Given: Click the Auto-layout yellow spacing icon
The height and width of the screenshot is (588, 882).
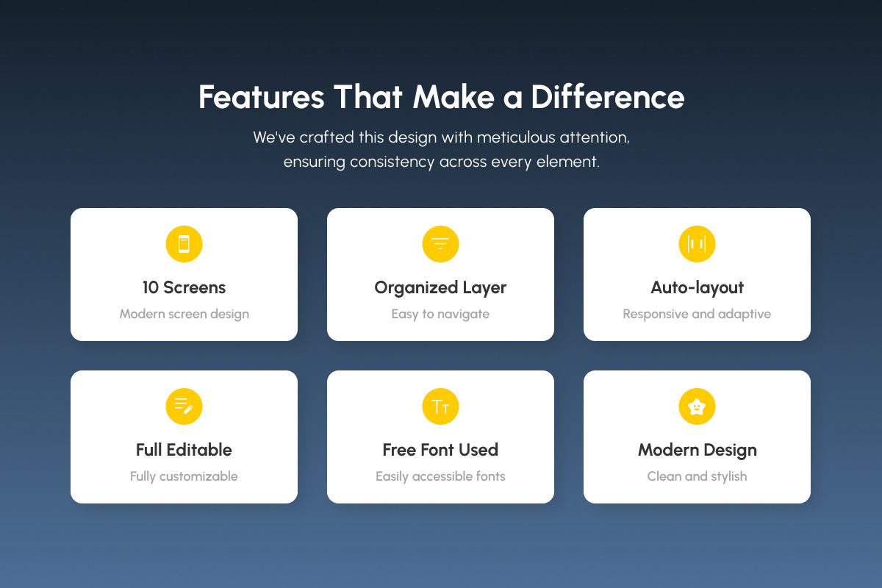Looking at the screenshot, I should pos(697,244).
